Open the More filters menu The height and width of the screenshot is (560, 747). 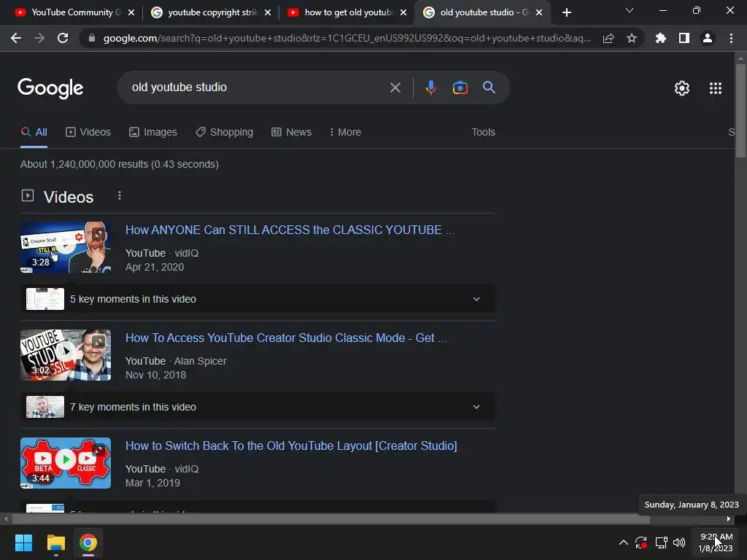[345, 132]
